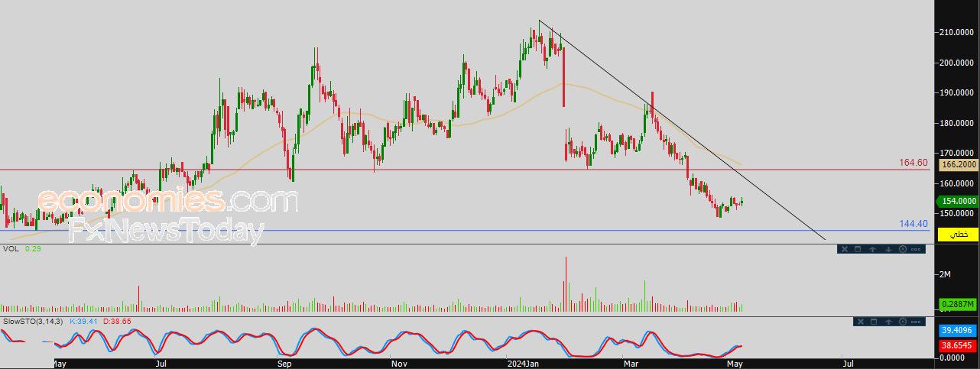Move the SlowSTO panel up
The image size is (980, 369).
click(x=888, y=322)
